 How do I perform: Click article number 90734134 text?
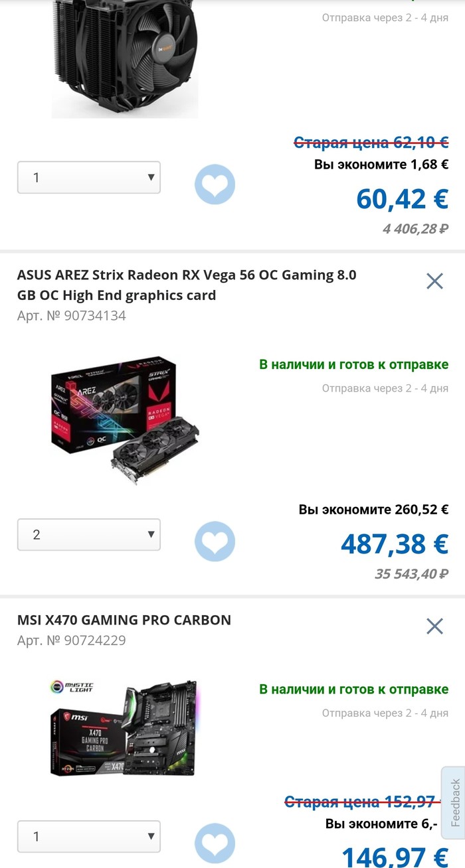pos(71,315)
